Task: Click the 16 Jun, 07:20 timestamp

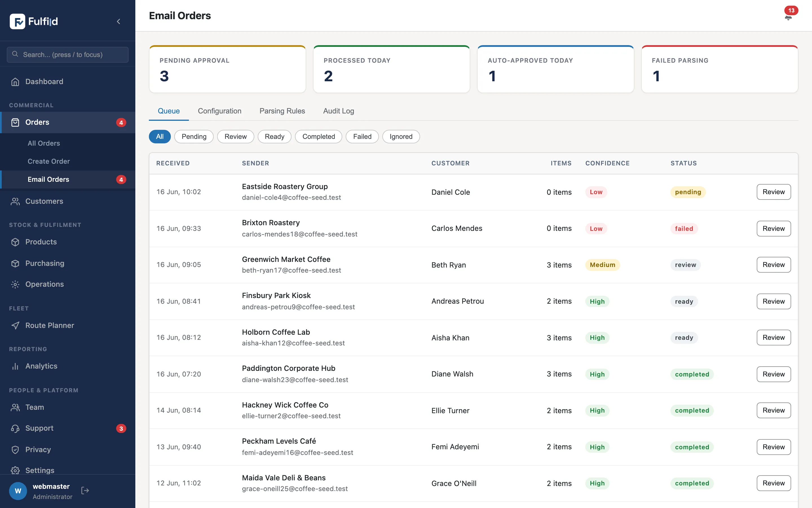Action: (x=178, y=374)
